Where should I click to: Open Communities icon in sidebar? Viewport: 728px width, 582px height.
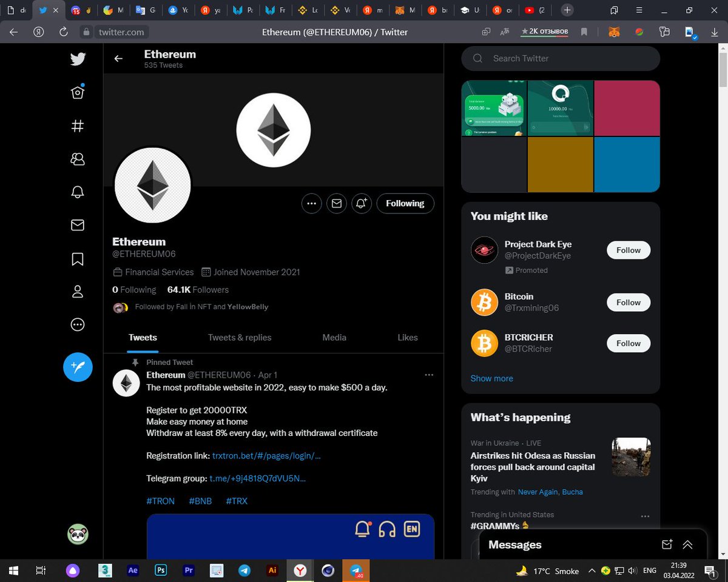coord(78,159)
